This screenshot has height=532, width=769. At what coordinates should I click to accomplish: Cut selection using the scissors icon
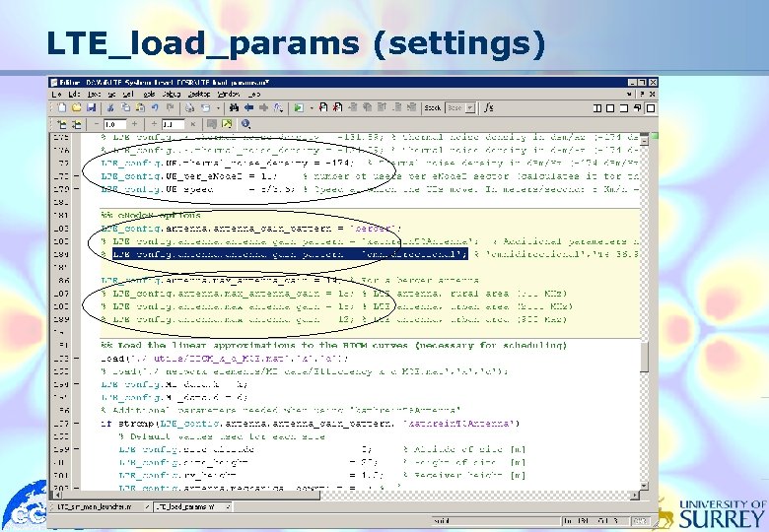(110, 108)
